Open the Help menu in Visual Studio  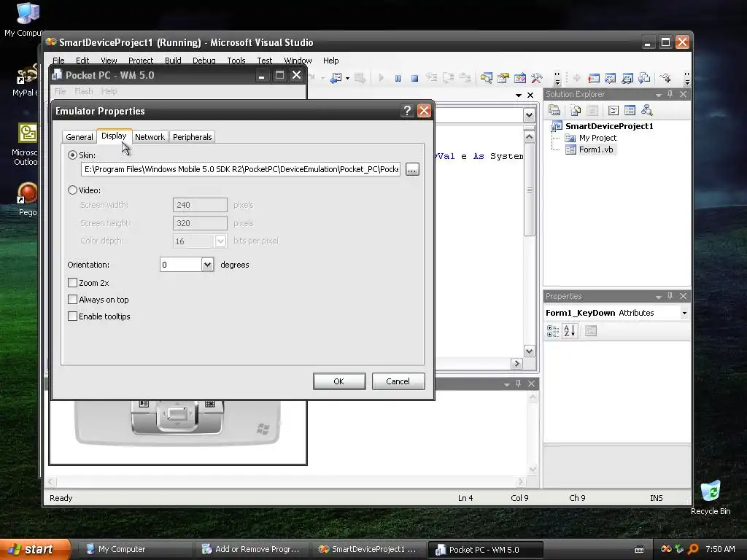(x=330, y=61)
